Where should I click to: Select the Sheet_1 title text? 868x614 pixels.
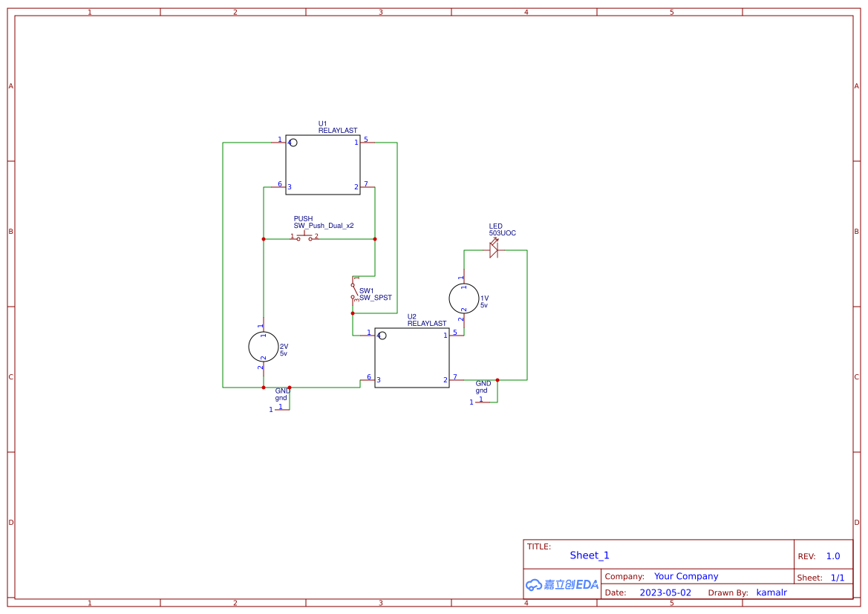point(589,555)
